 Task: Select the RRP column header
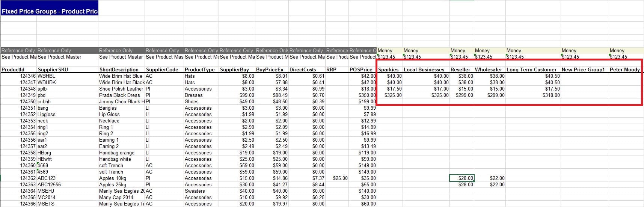(x=337, y=70)
